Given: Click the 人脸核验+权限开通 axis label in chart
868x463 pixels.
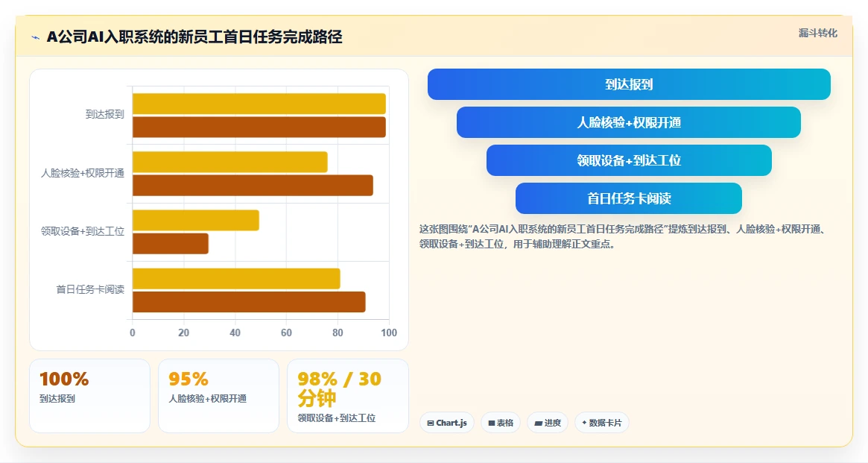Looking at the screenshot, I should point(83,174).
